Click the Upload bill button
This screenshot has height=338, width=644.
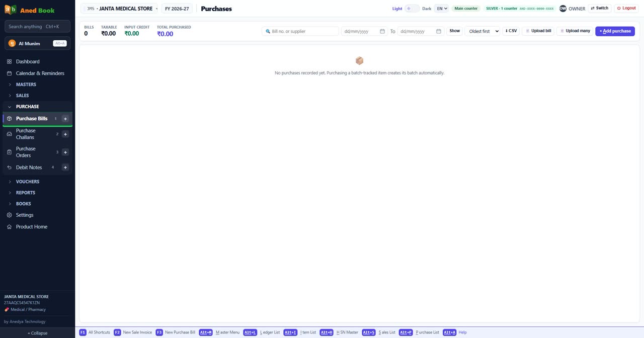[x=538, y=31]
